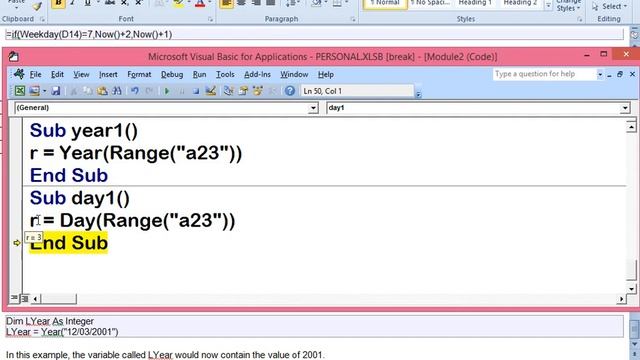Click View Microsoft Excel icon in VBA toolbar
Screen dimensions: 640x360
(20, 91)
